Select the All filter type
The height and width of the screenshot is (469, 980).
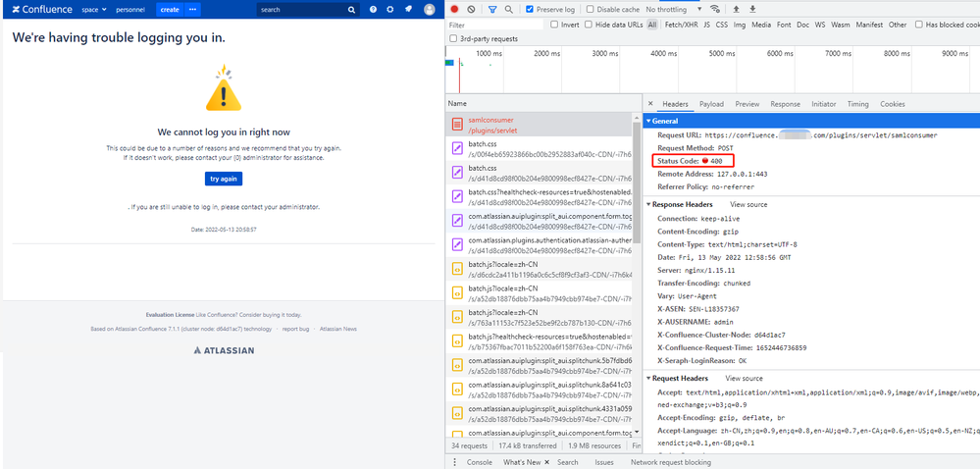tap(652, 25)
